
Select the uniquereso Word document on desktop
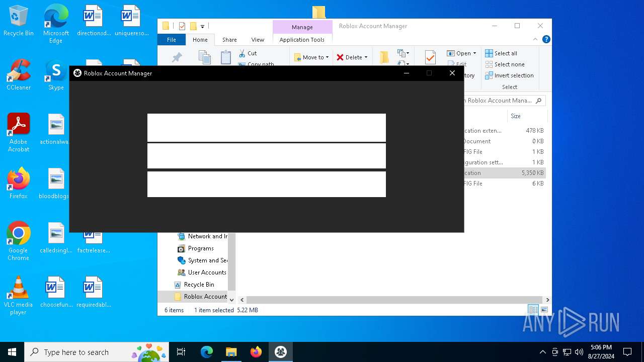pyautogui.click(x=131, y=21)
